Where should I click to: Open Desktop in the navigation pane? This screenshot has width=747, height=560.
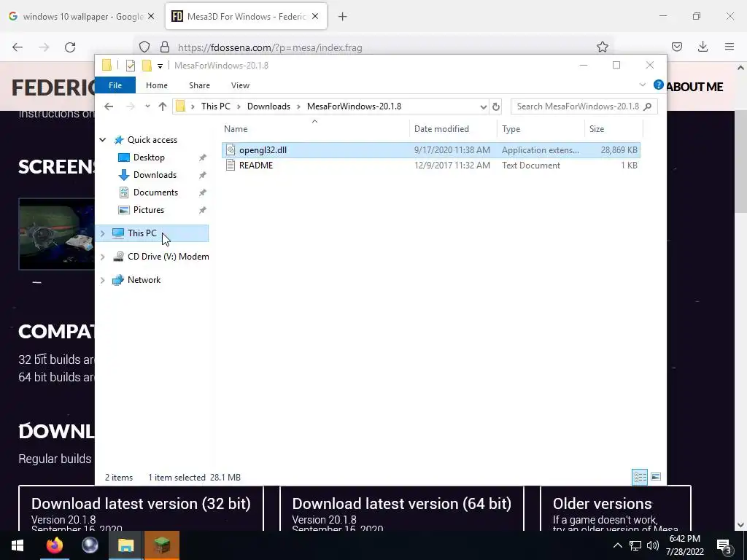pos(149,157)
